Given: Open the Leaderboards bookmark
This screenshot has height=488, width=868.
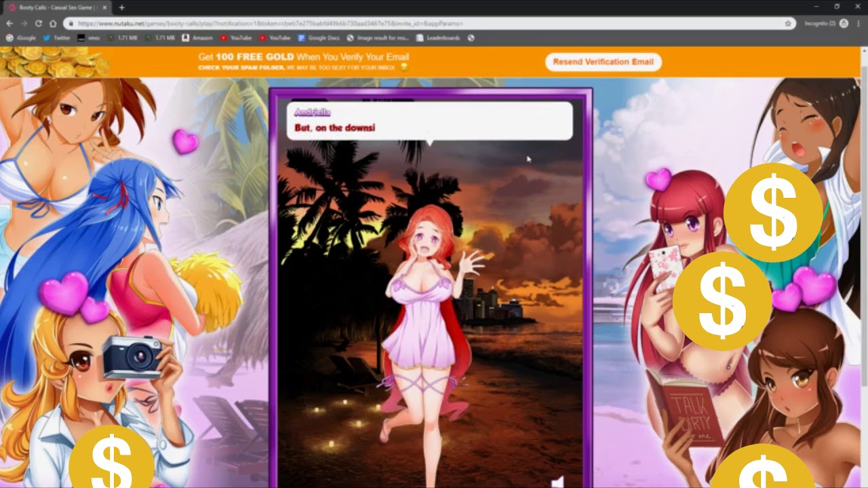Looking at the screenshot, I should pos(439,38).
